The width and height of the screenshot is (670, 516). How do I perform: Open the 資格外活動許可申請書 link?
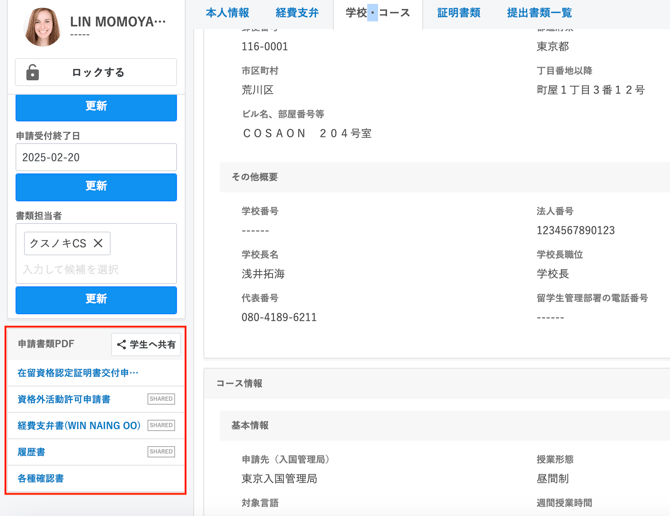click(x=64, y=399)
